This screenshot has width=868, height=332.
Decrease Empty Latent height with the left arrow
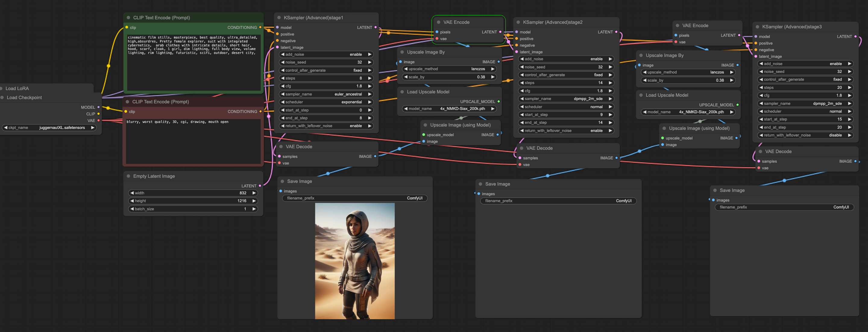point(132,201)
